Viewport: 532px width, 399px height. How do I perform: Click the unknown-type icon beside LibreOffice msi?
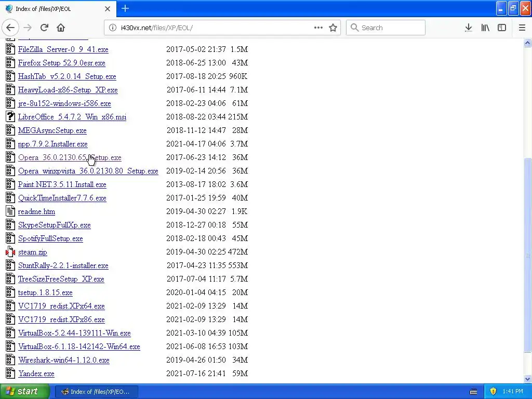pos(10,117)
